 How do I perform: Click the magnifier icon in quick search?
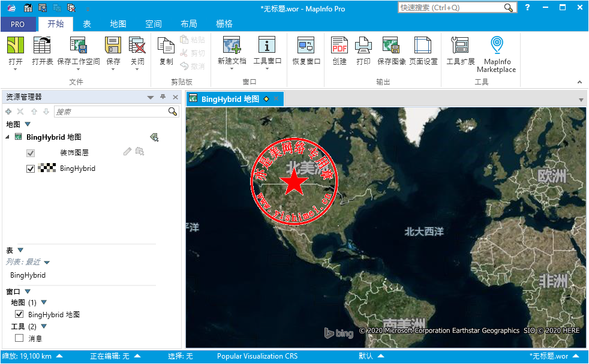pos(508,8)
